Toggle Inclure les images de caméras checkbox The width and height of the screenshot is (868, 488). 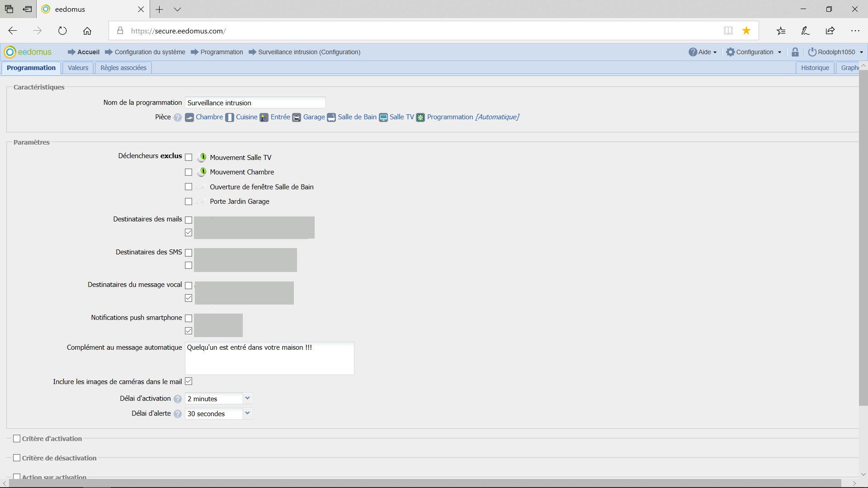189,381
